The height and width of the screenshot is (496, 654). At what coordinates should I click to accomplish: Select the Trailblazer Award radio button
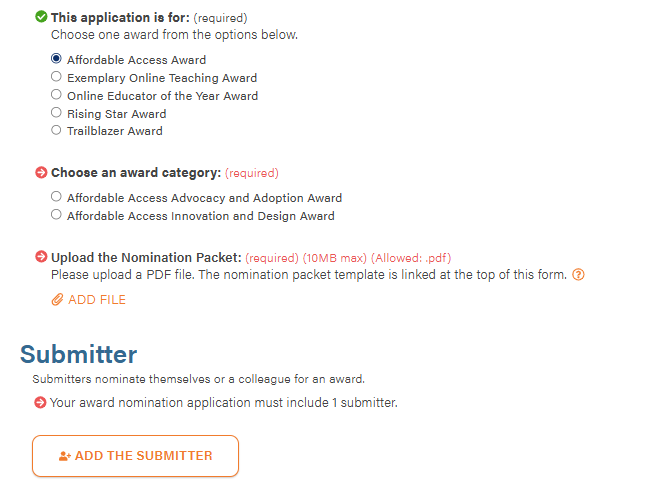[x=57, y=130]
